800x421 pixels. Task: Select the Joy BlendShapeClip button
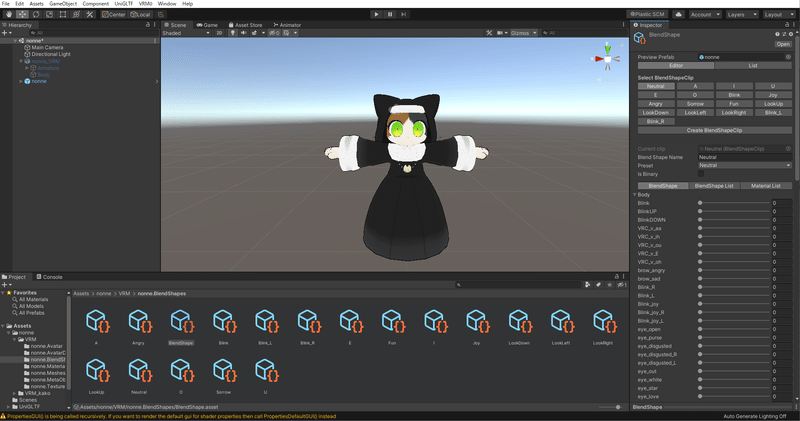(x=773, y=95)
